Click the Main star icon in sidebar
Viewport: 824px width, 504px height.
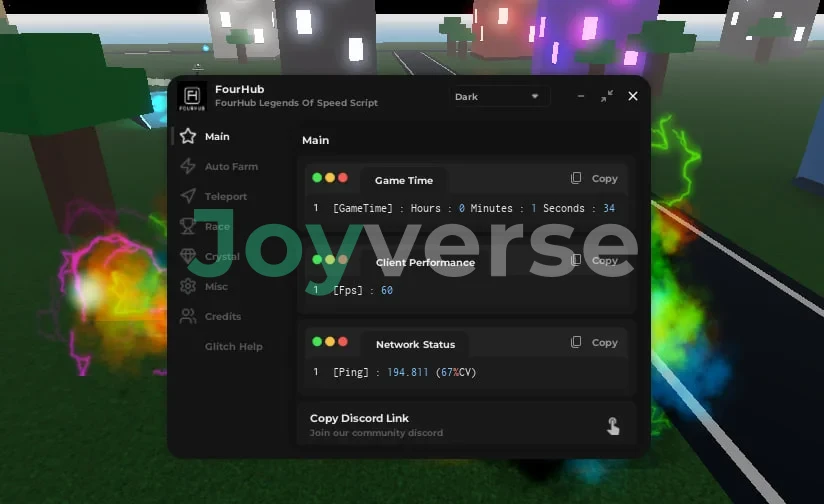pos(187,136)
